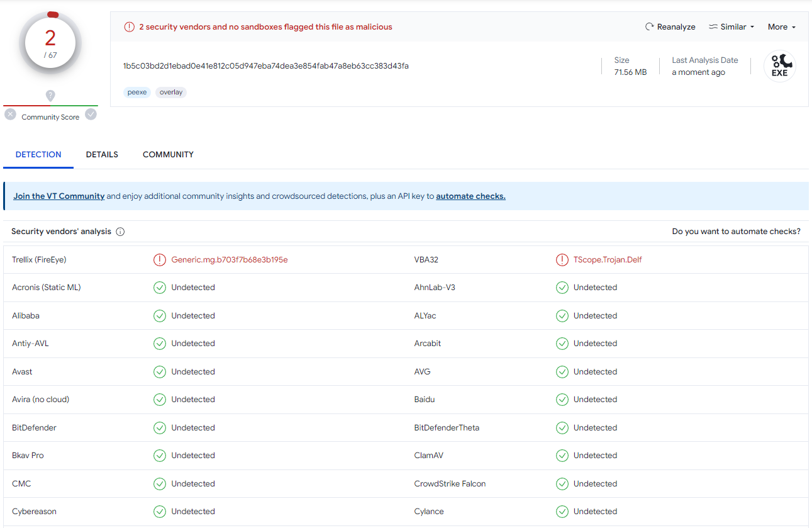This screenshot has width=812, height=528.
Task: Open the Similar dropdown menu
Action: tap(731, 27)
